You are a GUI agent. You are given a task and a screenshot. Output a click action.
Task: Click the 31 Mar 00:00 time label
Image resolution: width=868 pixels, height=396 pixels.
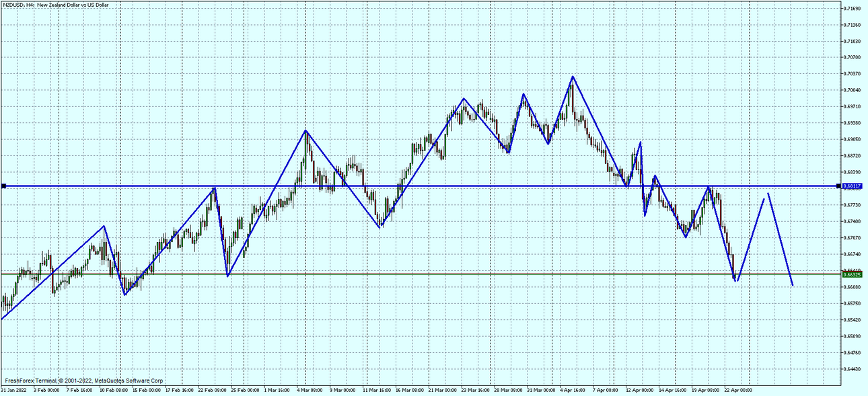(x=542, y=390)
